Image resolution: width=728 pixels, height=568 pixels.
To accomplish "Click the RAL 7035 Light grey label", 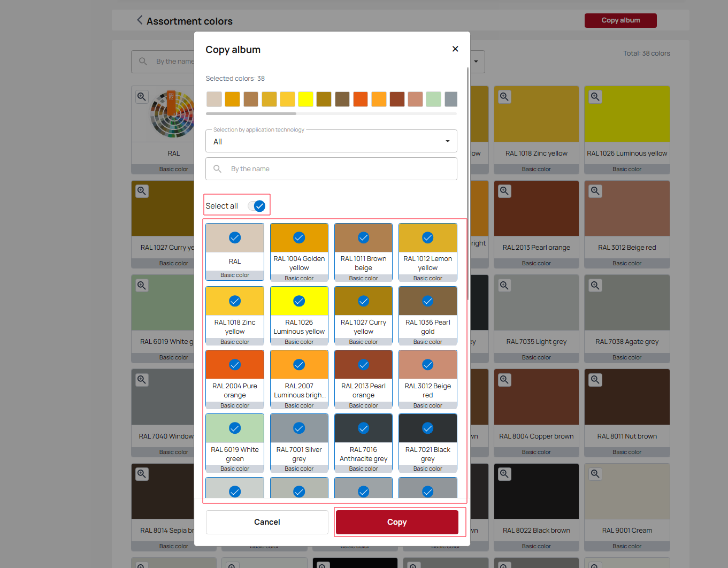I will [536, 342].
